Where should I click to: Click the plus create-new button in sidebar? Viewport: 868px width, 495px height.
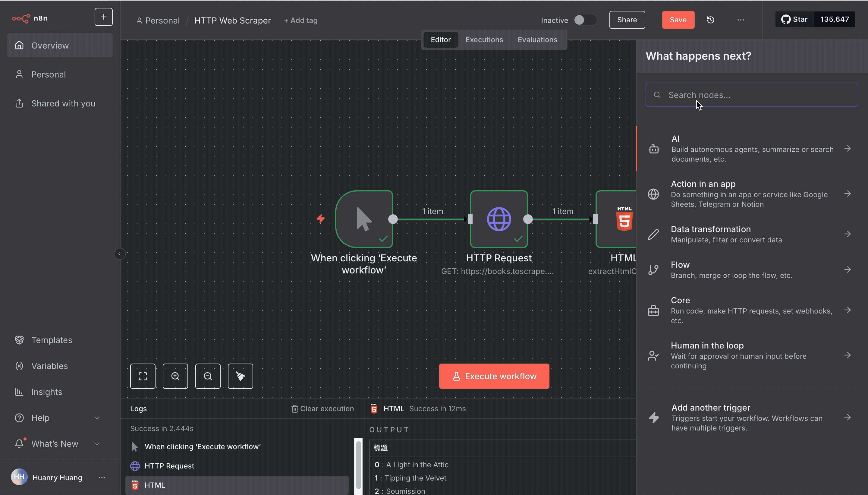point(103,17)
